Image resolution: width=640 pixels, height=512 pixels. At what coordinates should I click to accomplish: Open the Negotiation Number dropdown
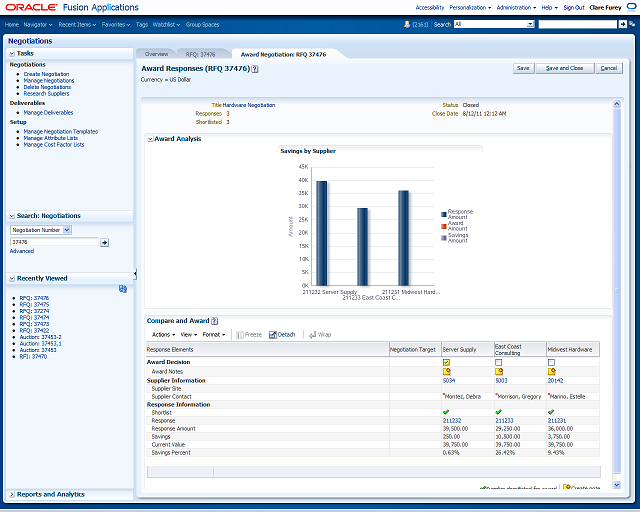[x=67, y=230]
